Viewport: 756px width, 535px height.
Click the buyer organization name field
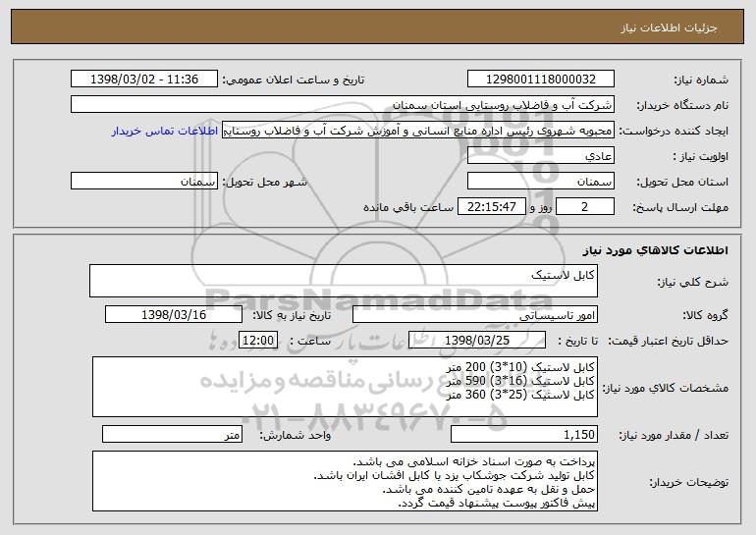pyautogui.click(x=343, y=105)
